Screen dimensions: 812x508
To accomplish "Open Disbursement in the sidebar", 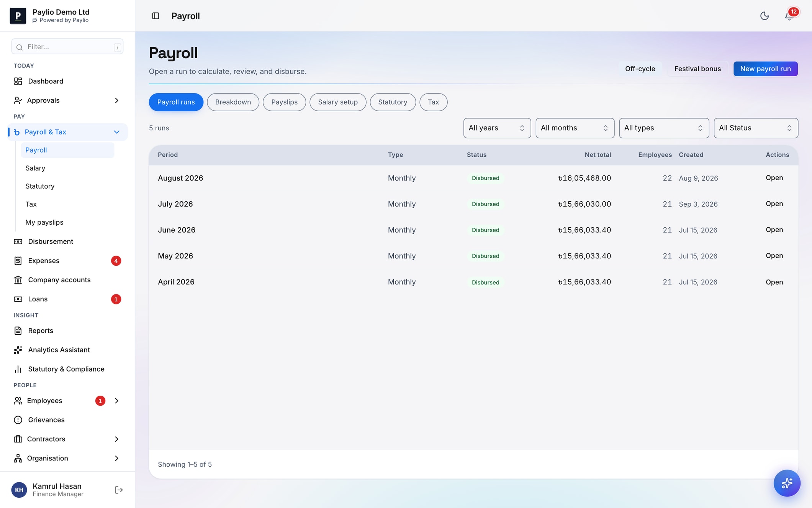I will pos(67,241).
